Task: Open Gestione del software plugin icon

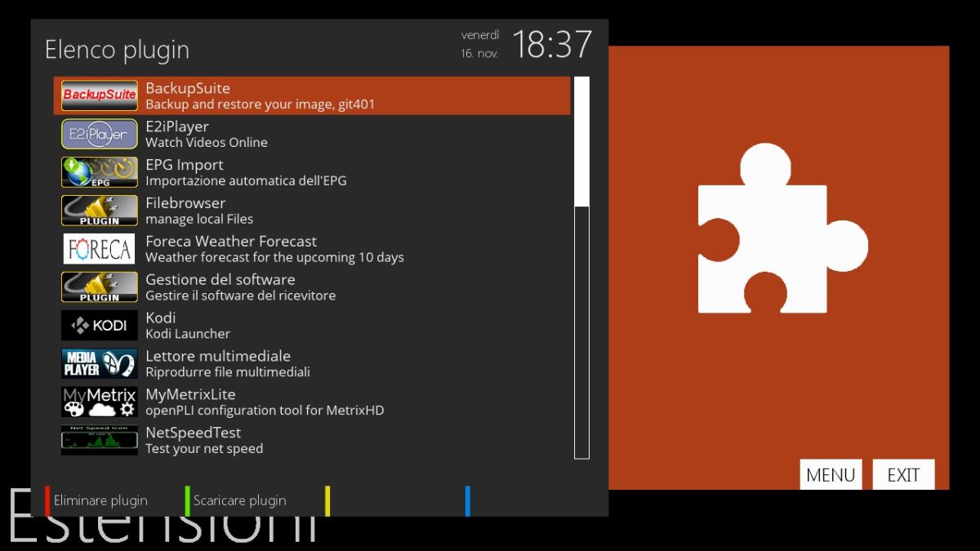Action: click(98, 287)
